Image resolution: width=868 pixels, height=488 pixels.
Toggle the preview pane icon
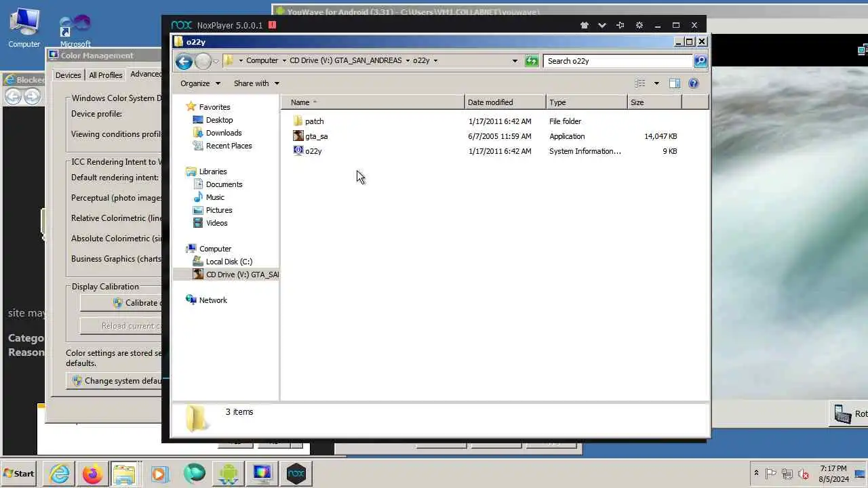pyautogui.click(x=674, y=83)
